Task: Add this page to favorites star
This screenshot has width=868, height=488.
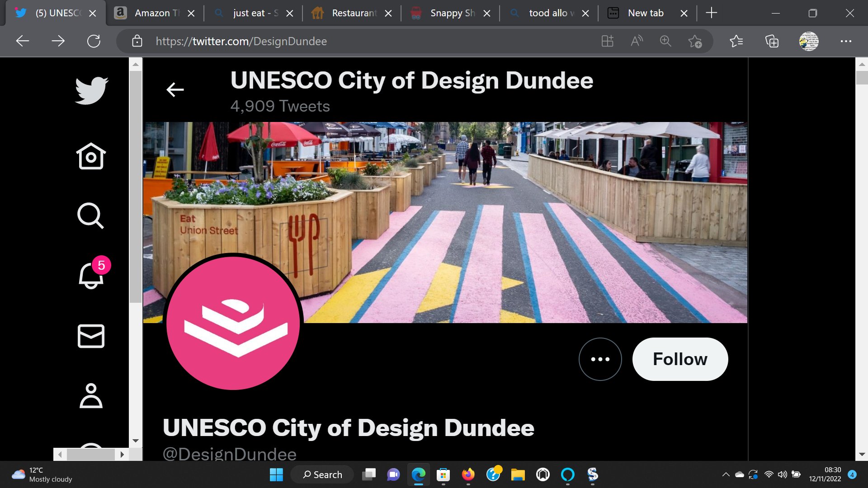Action: tap(694, 41)
